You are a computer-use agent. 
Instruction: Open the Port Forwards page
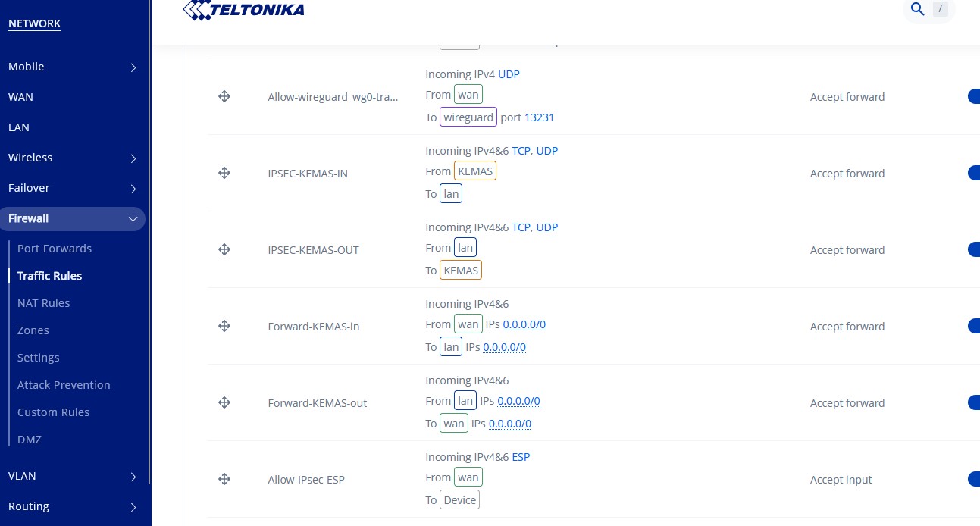click(x=55, y=249)
